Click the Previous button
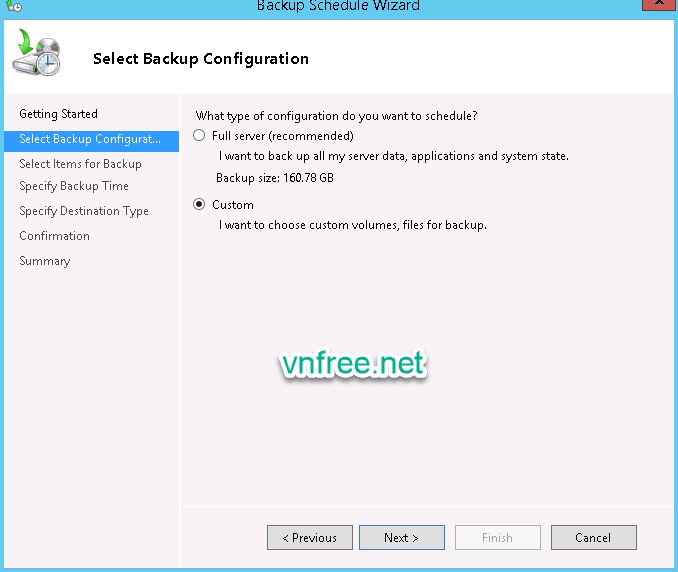Viewport: 678px width, 572px height. [x=309, y=537]
